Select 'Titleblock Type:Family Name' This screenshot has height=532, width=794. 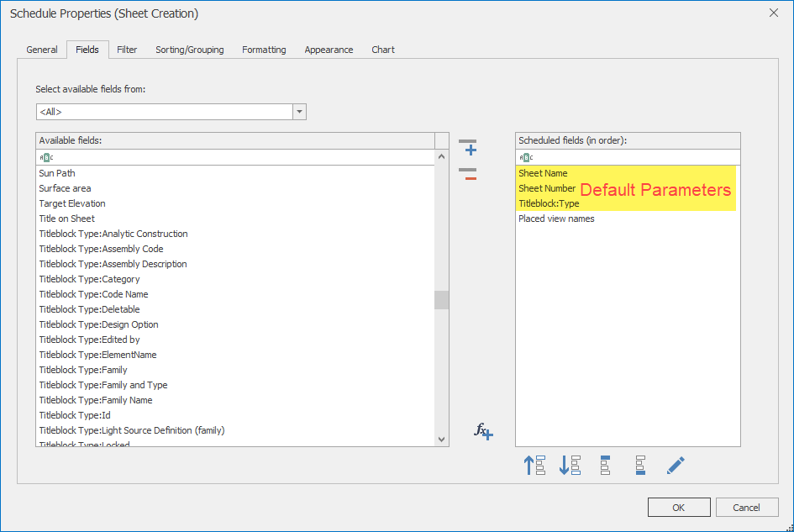pyautogui.click(x=235, y=400)
